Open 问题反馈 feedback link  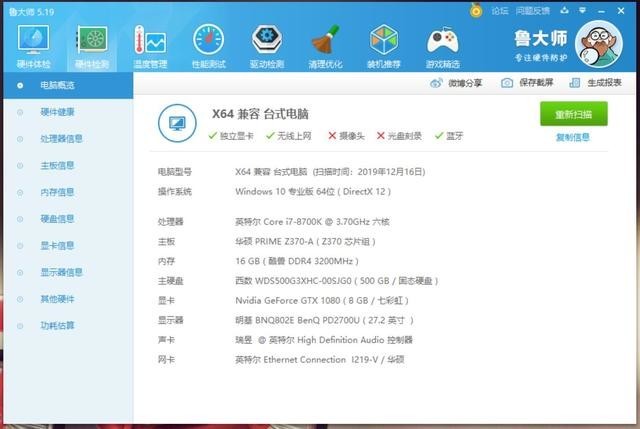(x=532, y=11)
